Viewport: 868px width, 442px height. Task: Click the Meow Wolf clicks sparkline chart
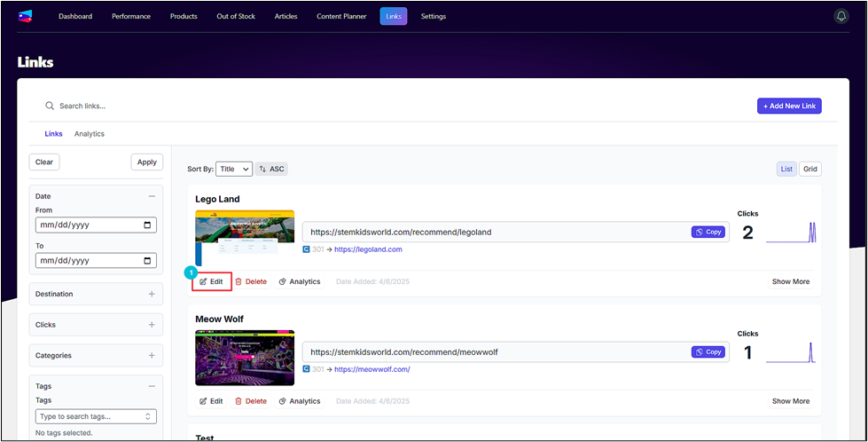click(x=791, y=353)
